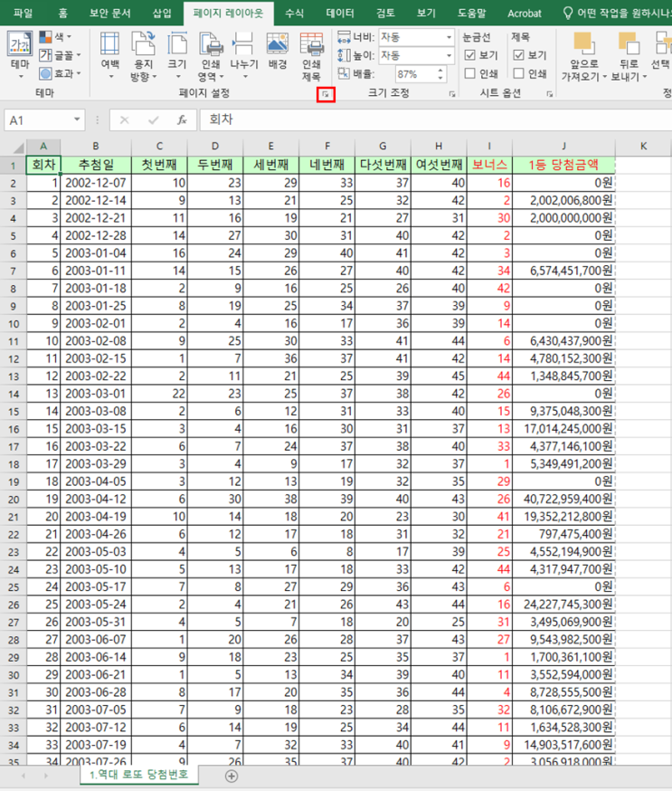Open the 페이지 설정 (Page Setup) dialog launcher
672x791 pixels.
(326, 94)
